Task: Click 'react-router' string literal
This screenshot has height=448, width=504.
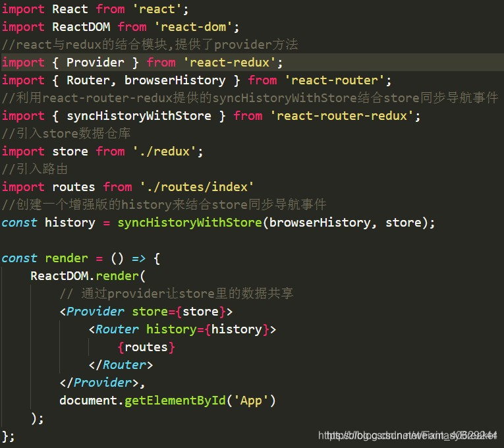Action: pyautogui.click(x=334, y=80)
